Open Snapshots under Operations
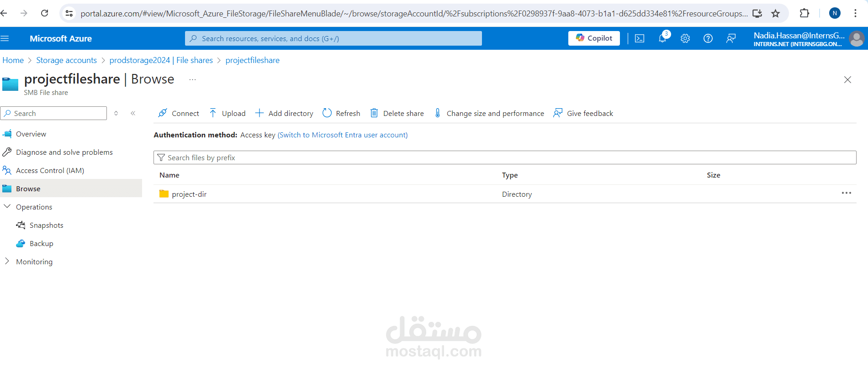868x367 pixels. (47, 225)
